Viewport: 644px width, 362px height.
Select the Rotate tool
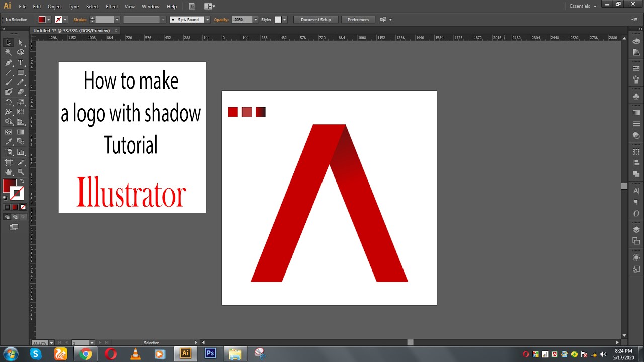point(9,102)
